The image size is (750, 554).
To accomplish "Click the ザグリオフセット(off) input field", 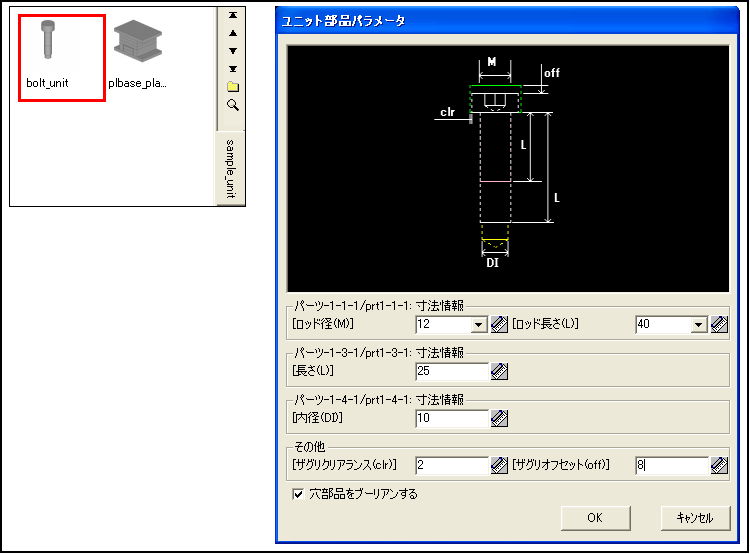I will point(672,465).
